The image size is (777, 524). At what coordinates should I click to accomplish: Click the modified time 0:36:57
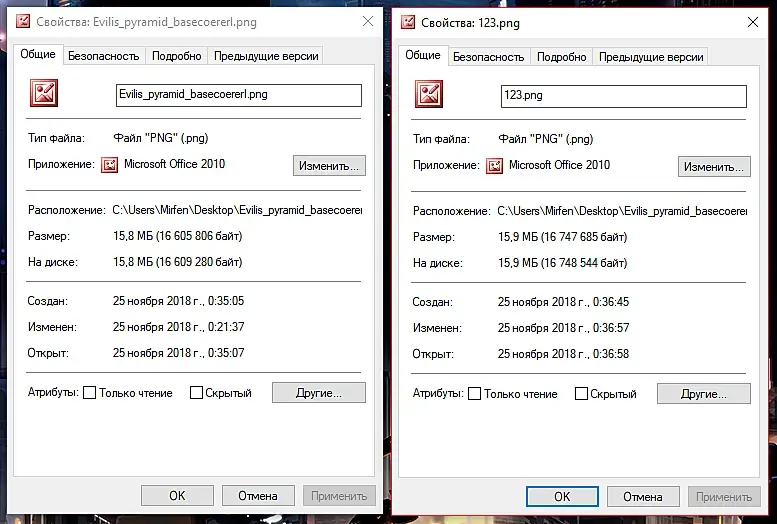pyautogui.click(x=611, y=328)
